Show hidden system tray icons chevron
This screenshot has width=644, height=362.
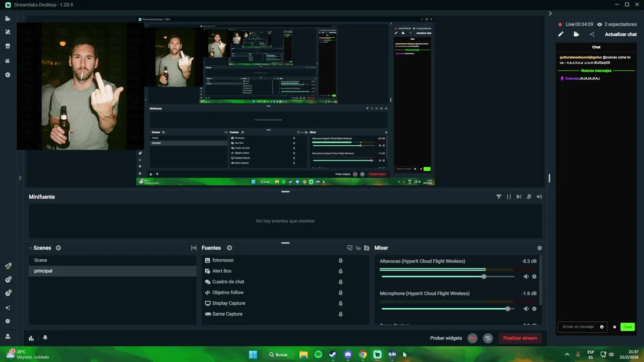(x=567, y=354)
